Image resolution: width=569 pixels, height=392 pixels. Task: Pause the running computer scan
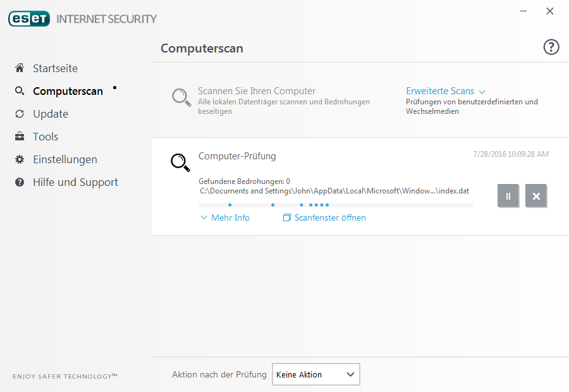(508, 196)
